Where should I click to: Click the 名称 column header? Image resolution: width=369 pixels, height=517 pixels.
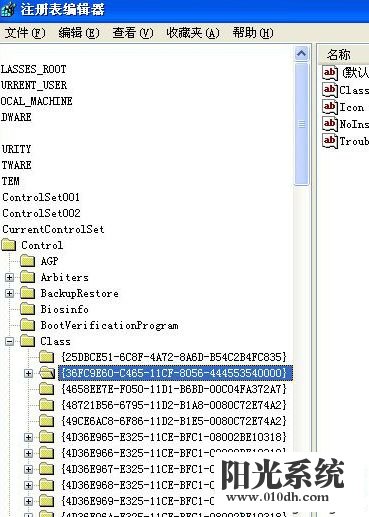click(343, 54)
